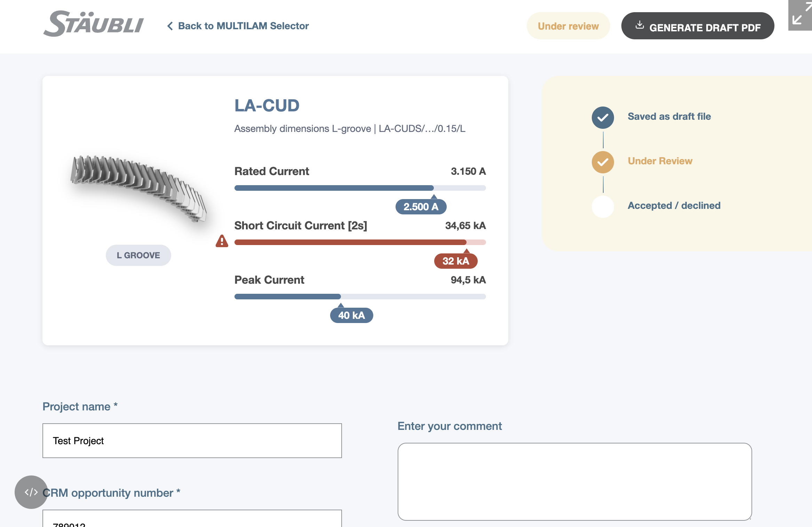The width and height of the screenshot is (812, 527).
Task: Click the 32 kA short circuit marker
Action: coord(456,261)
